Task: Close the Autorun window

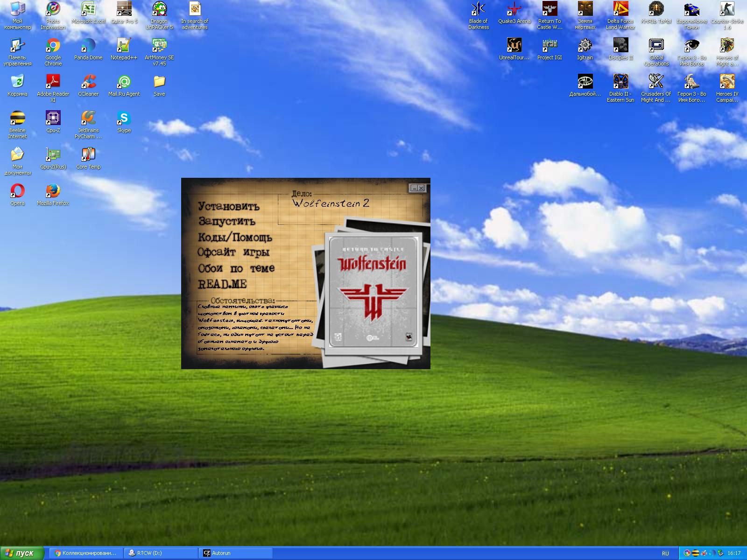Action: [x=421, y=188]
